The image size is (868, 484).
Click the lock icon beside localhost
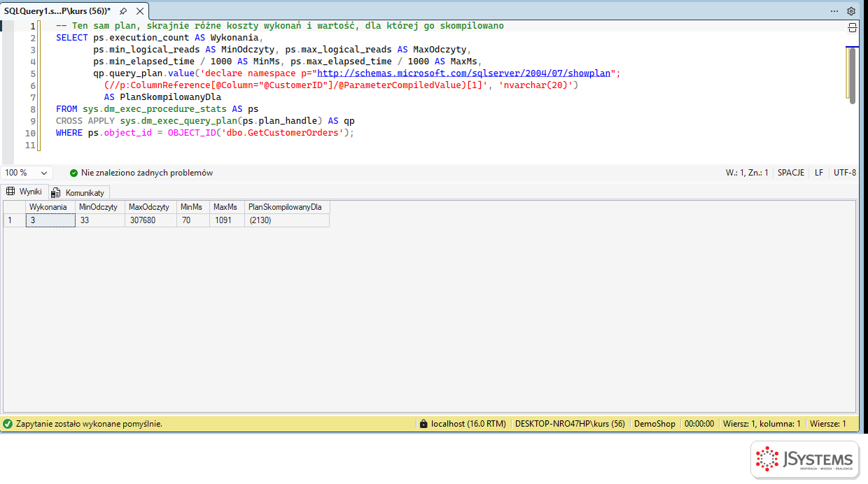pyautogui.click(x=423, y=424)
